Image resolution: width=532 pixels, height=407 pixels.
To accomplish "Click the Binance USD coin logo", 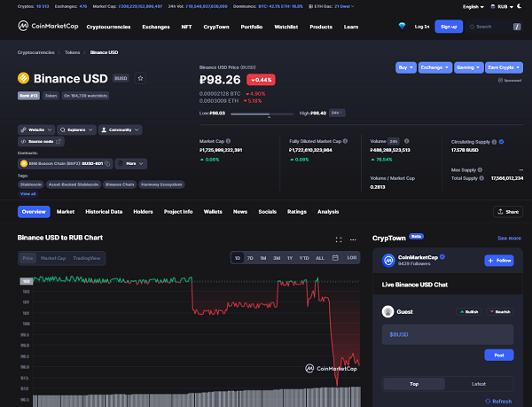I will pos(23,78).
